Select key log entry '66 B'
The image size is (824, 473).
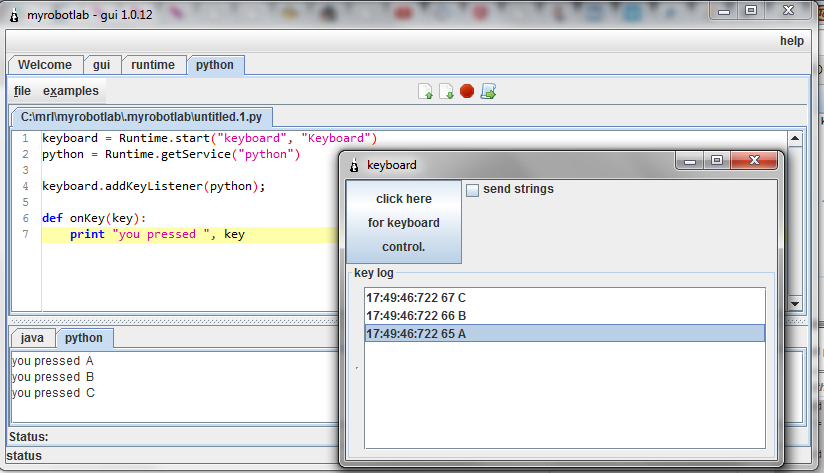[x=564, y=315]
